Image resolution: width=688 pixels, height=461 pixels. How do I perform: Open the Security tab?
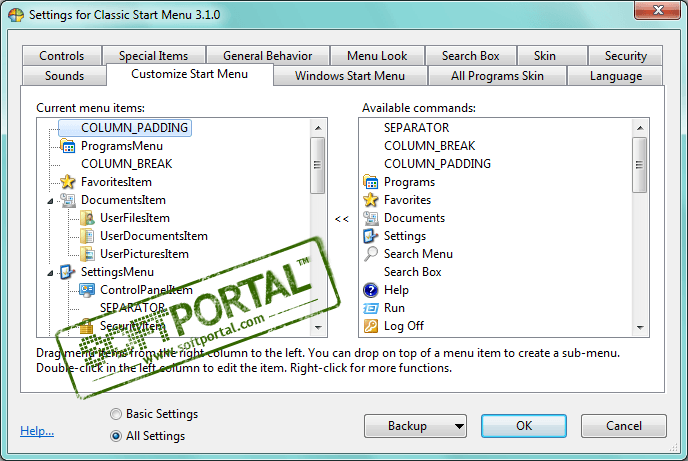626,56
